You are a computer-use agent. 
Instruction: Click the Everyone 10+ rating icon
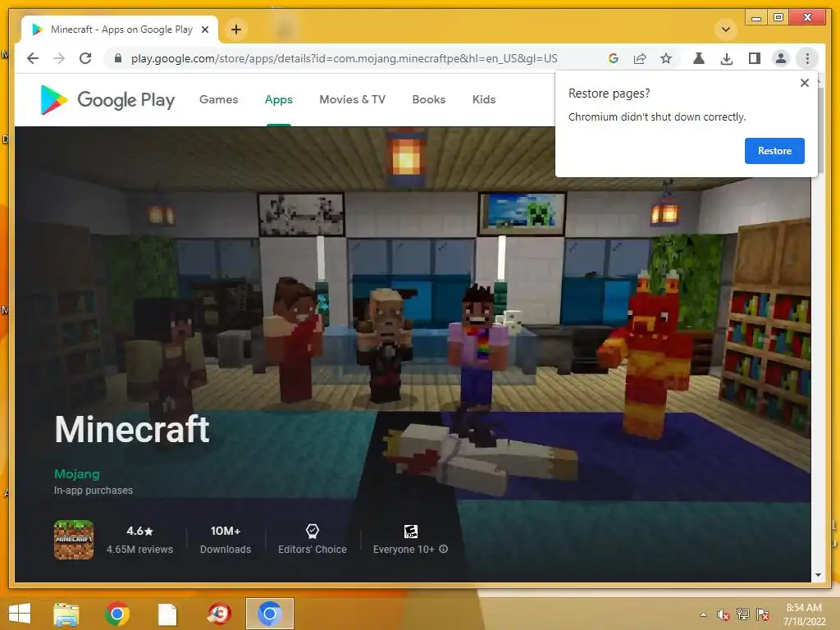[411, 531]
